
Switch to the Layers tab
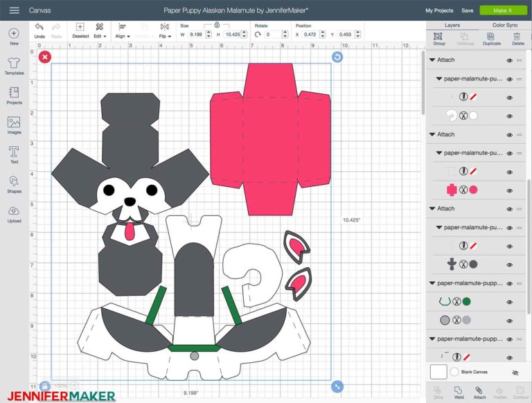coord(452,25)
